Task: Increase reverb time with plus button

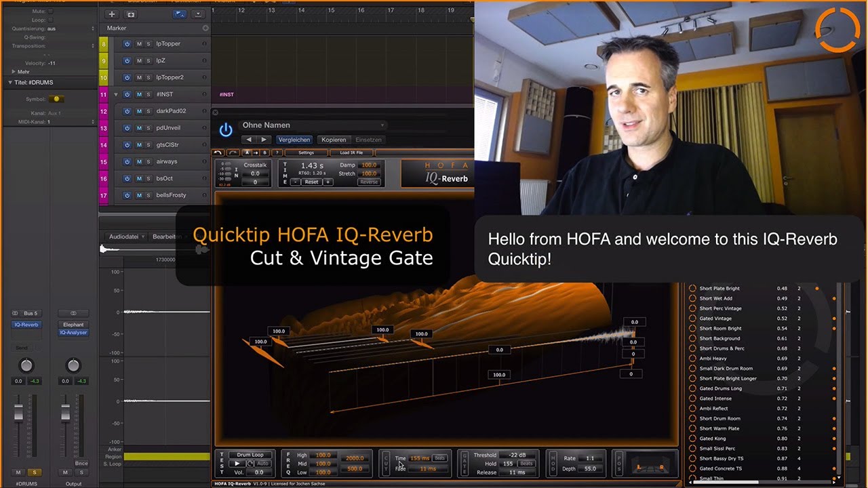Action: [x=328, y=182]
